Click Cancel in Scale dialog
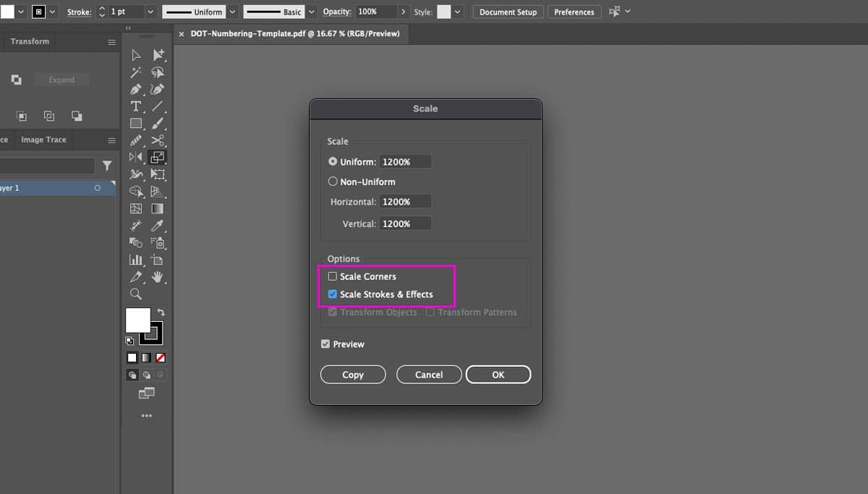Image resolution: width=868 pixels, height=494 pixels. pos(429,375)
